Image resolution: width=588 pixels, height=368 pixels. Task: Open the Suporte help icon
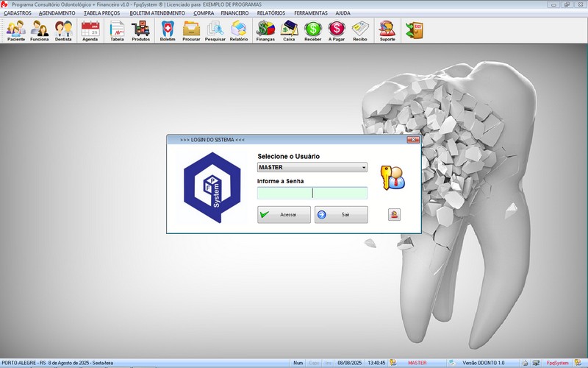click(387, 30)
